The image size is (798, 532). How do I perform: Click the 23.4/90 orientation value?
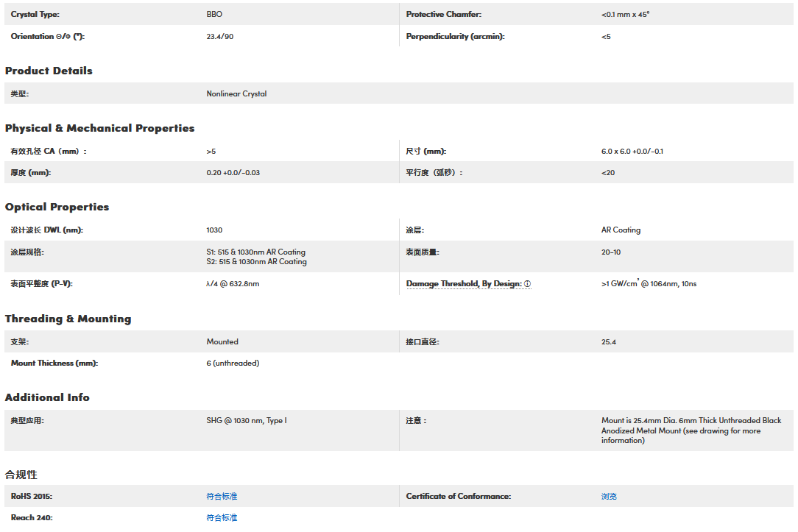coord(219,37)
